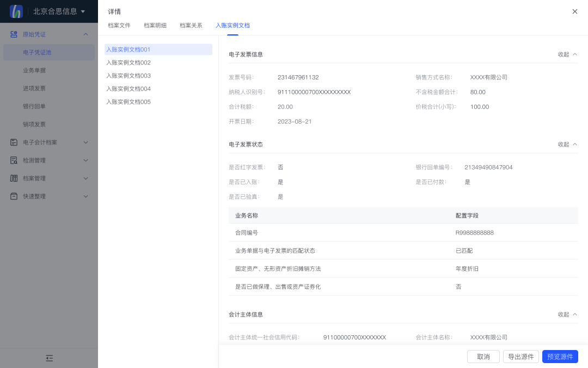Select 电子凭证池 in the sidebar
This screenshot has width=588, height=368.
[49, 52]
